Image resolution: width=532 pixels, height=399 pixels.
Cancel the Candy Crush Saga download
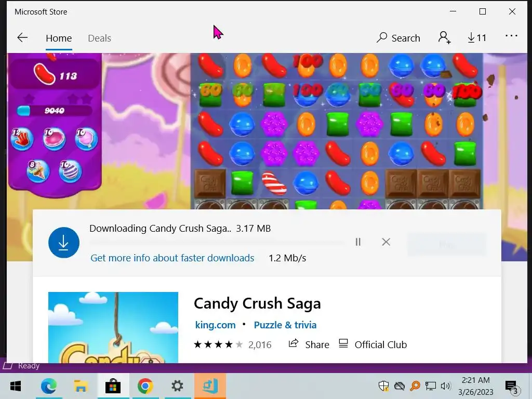[386, 242]
